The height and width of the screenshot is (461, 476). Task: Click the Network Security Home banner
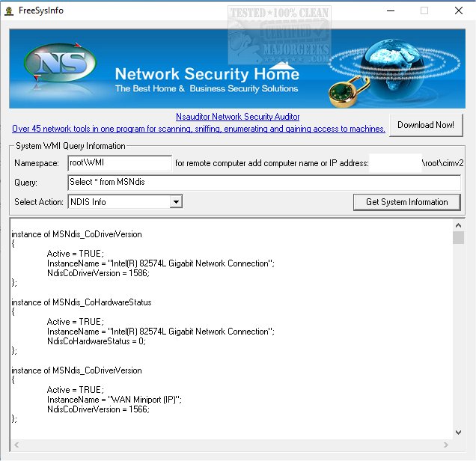(237, 69)
